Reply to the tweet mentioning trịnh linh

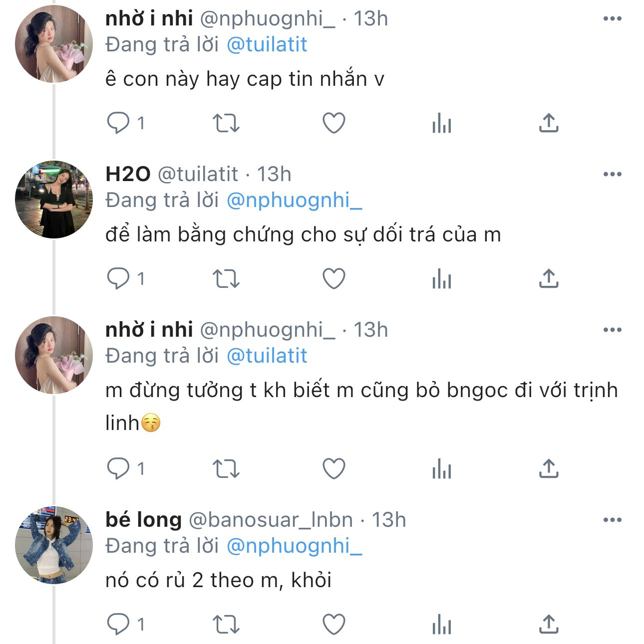click(118, 469)
